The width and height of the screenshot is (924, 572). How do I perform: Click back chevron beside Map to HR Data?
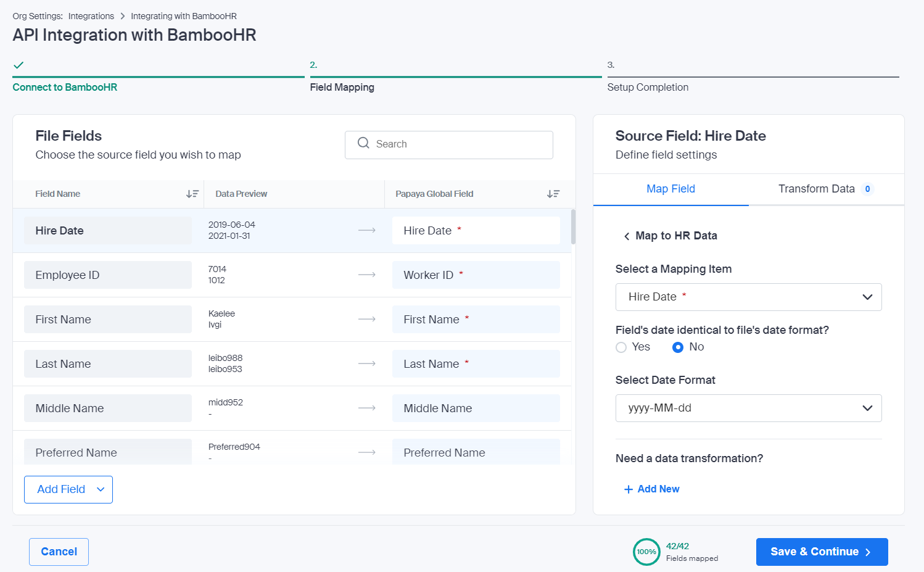627,236
